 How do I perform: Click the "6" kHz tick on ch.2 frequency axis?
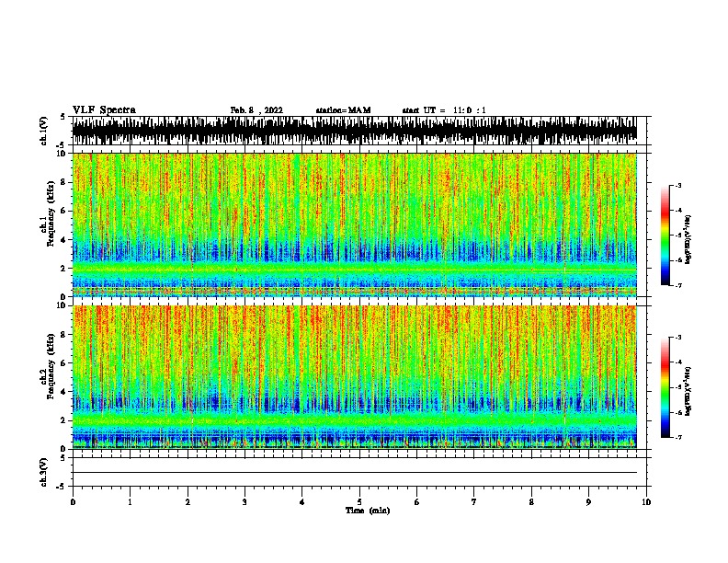(63, 362)
